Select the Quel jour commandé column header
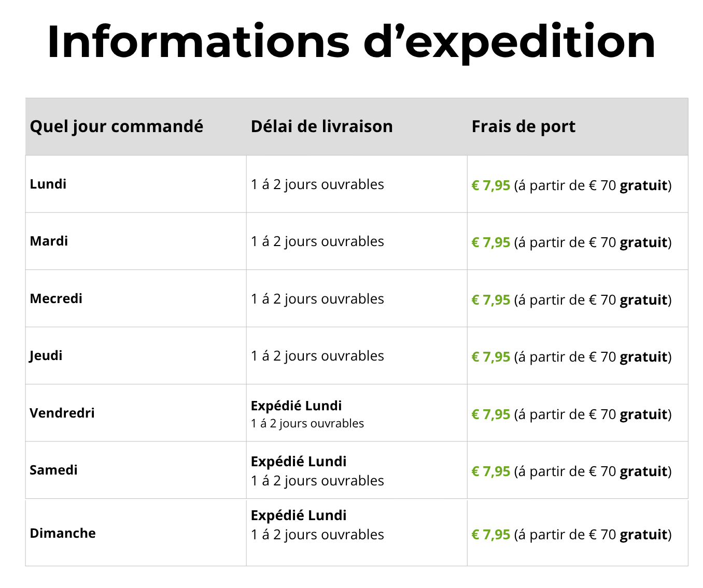703x588 pixels. point(117,127)
